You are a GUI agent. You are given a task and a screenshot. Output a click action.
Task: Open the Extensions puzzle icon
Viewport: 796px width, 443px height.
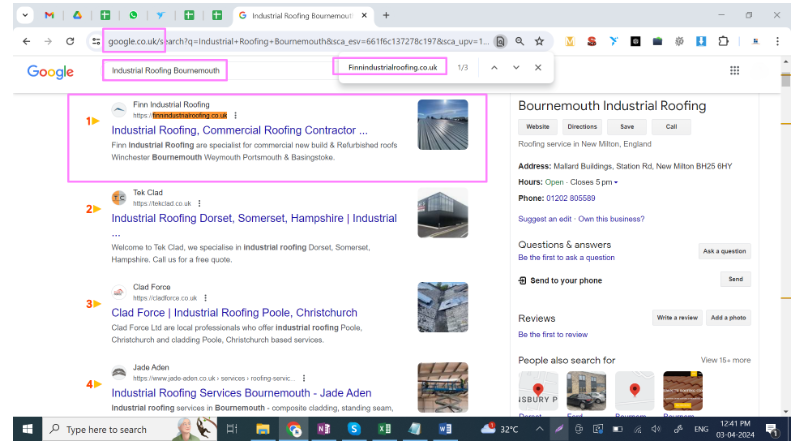click(723, 42)
